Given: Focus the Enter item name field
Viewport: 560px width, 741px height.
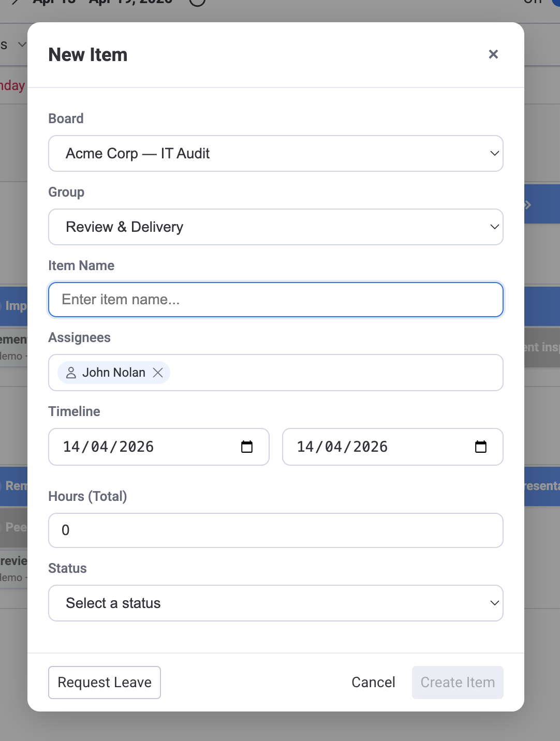Looking at the screenshot, I should [x=276, y=299].
